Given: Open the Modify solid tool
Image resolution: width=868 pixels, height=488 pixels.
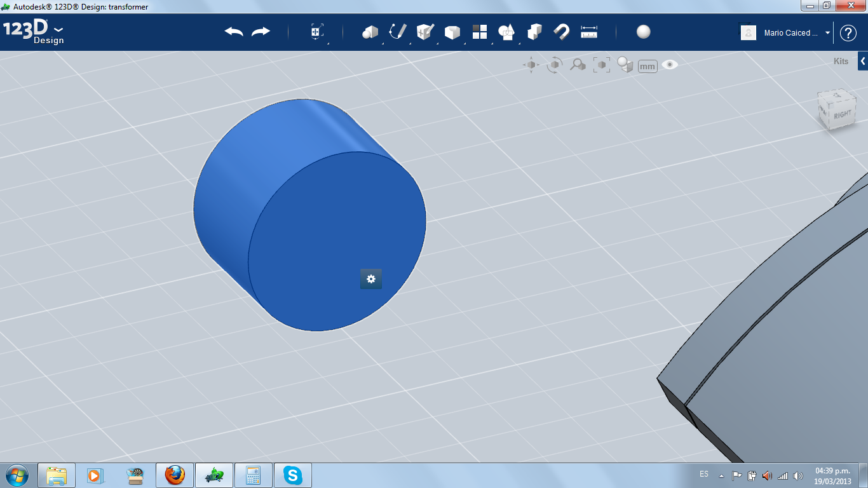Looking at the screenshot, I should 452,32.
